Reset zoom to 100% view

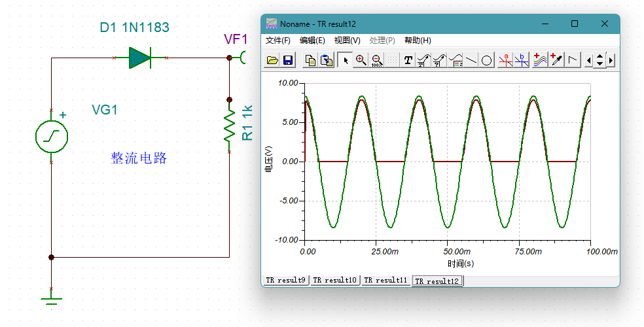pyautogui.click(x=376, y=60)
